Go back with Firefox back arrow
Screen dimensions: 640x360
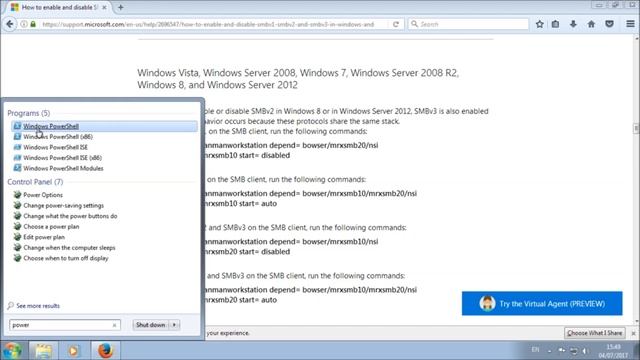[10, 24]
